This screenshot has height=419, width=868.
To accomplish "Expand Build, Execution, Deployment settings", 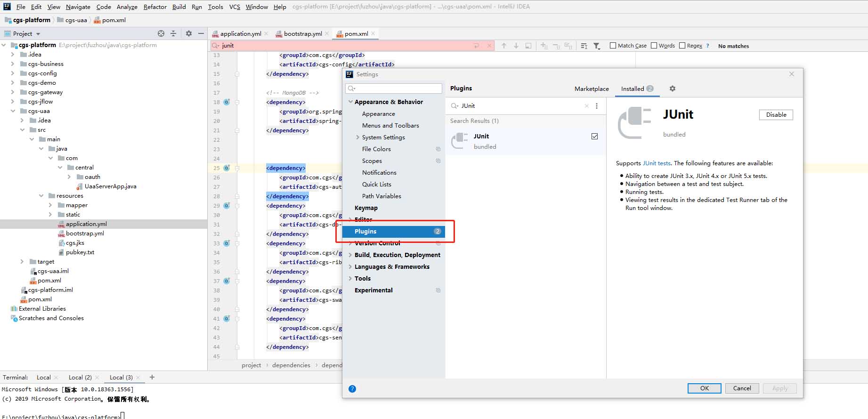I will (x=350, y=255).
